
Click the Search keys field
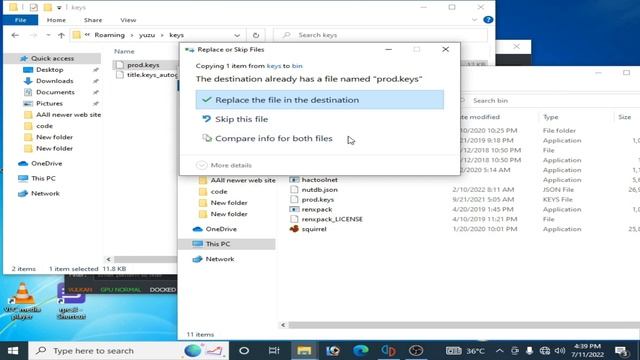coord(381,35)
